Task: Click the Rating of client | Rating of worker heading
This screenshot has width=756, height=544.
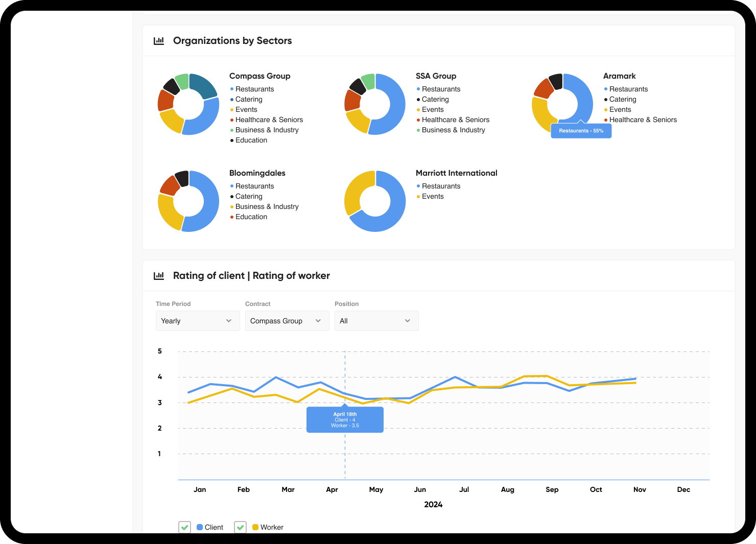Action: coord(251,276)
